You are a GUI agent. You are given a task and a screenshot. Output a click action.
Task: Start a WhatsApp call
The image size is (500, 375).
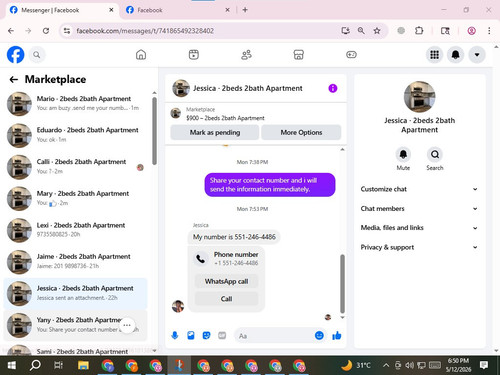[226, 281]
